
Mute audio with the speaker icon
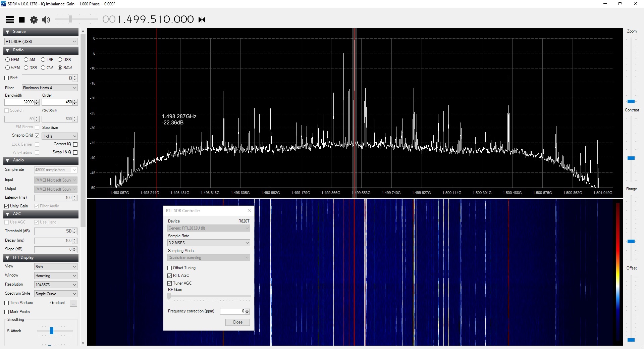click(x=46, y=20)
